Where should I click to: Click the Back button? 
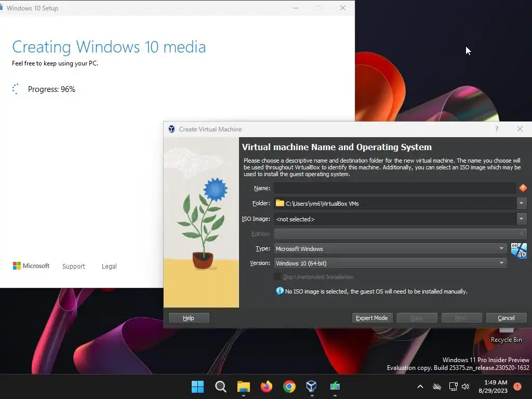point(417,318)
